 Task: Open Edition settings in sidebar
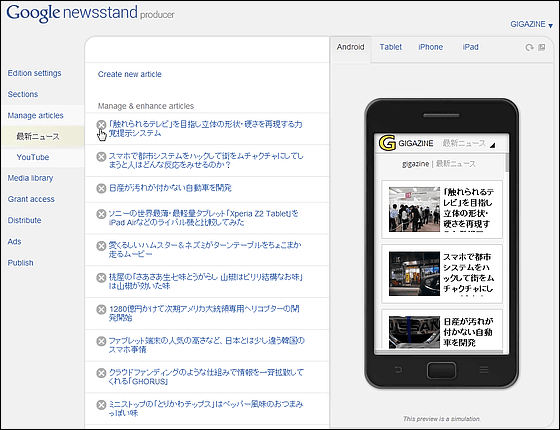pos(34,73)
